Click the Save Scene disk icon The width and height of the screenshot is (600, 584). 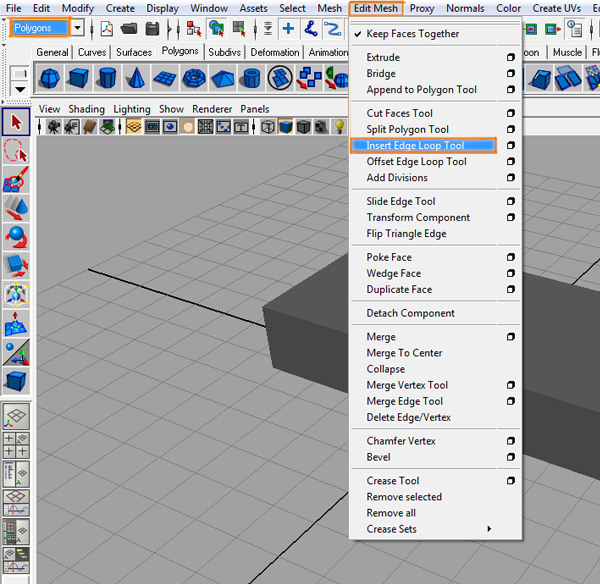(152, 29)
